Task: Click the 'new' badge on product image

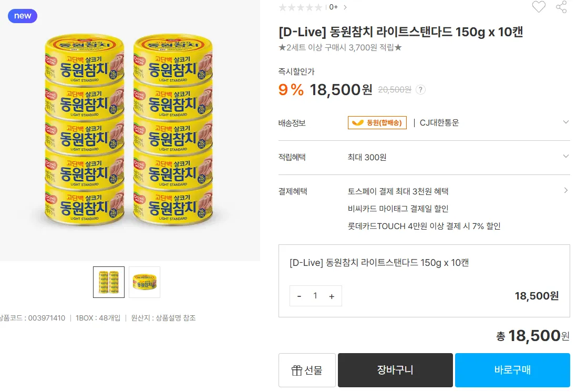Action: coord(23,16)
